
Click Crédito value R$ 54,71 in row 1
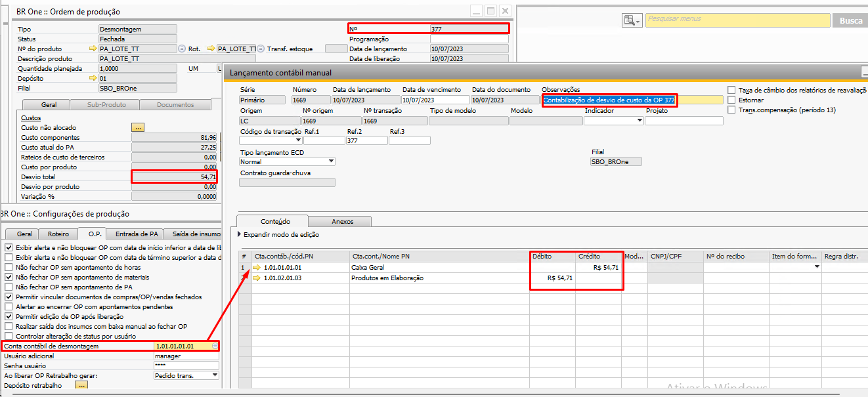pos(598,268)
